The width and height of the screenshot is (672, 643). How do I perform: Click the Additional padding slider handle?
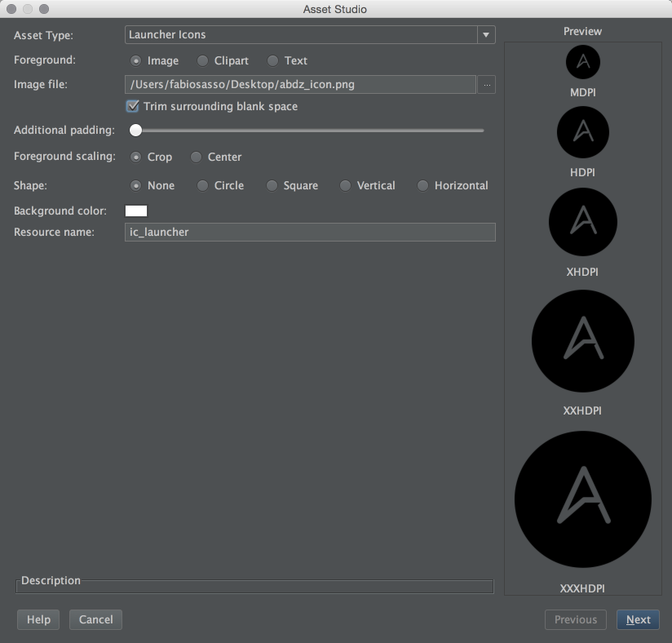point(136,131)
